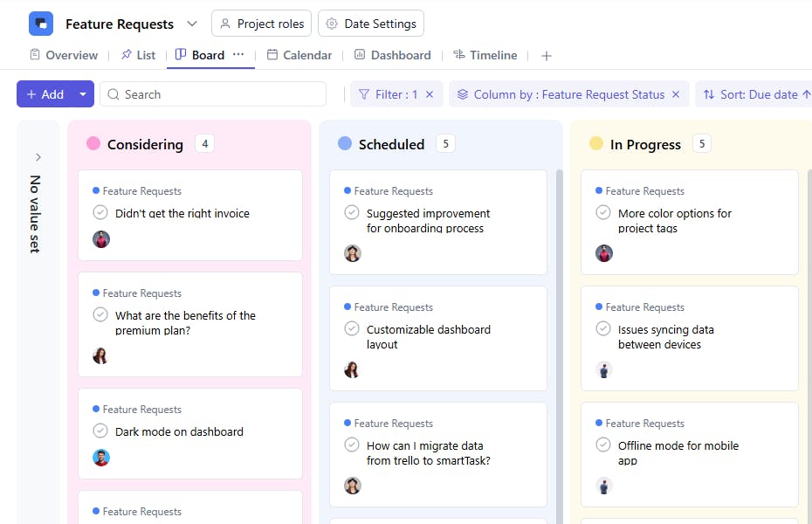Click the plus icon to add a new view
812x524 pixels.
[547, 55]
